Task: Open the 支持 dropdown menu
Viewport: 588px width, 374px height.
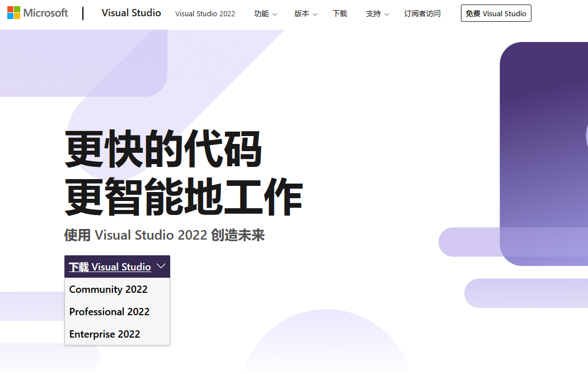Action: (x=374, y=14)
